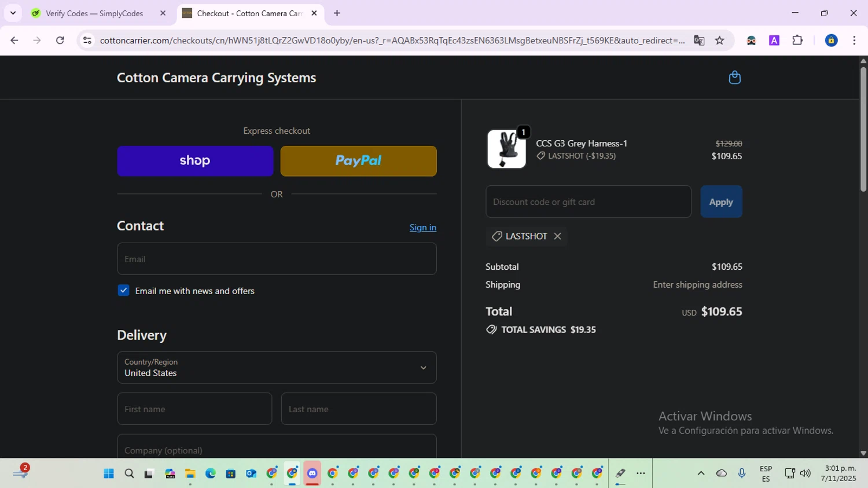
Task: Open the volume speaker tray icon
Action: [805, 474]
